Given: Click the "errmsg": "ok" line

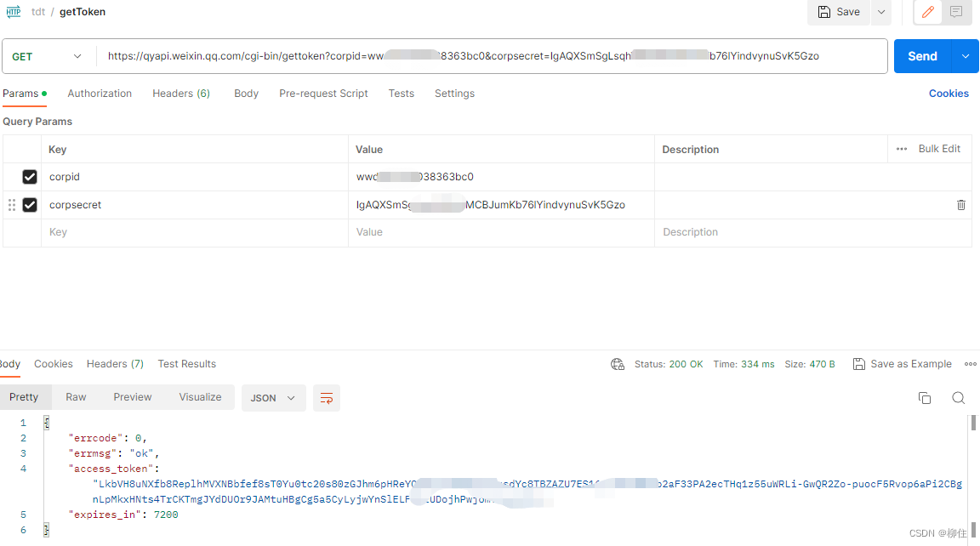Looking at the screenshot, I should coord(114,453).
